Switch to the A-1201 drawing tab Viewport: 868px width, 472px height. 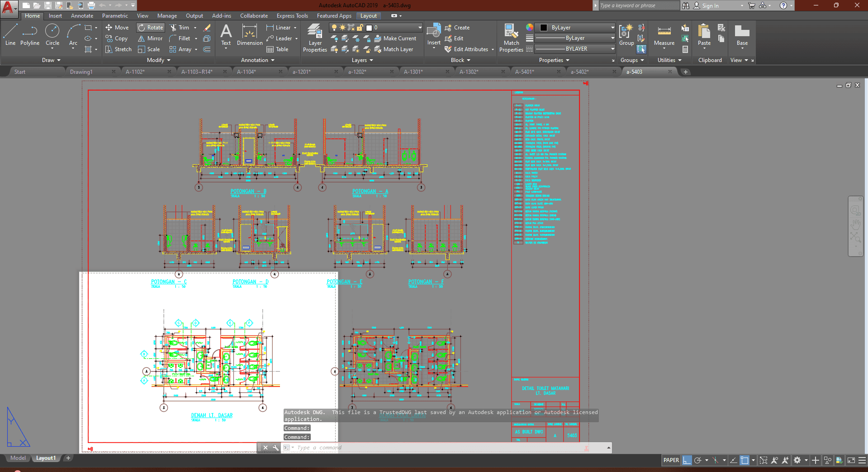click(302, 72)
